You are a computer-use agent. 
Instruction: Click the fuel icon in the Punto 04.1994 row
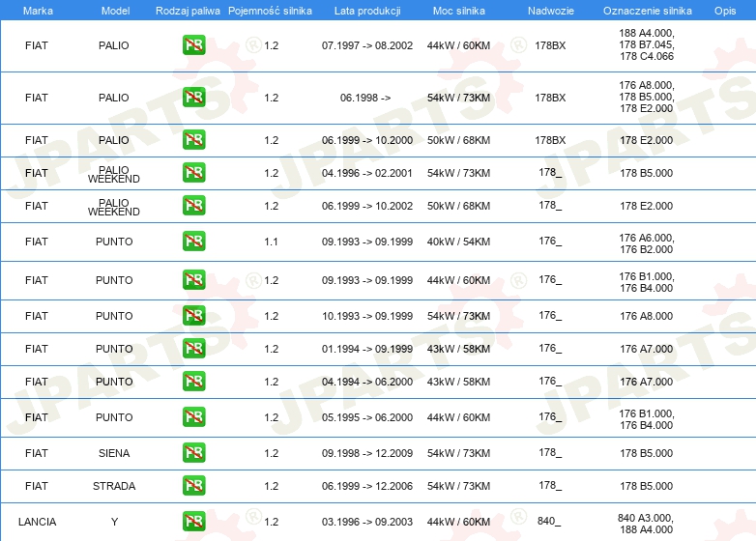point(193,381)
